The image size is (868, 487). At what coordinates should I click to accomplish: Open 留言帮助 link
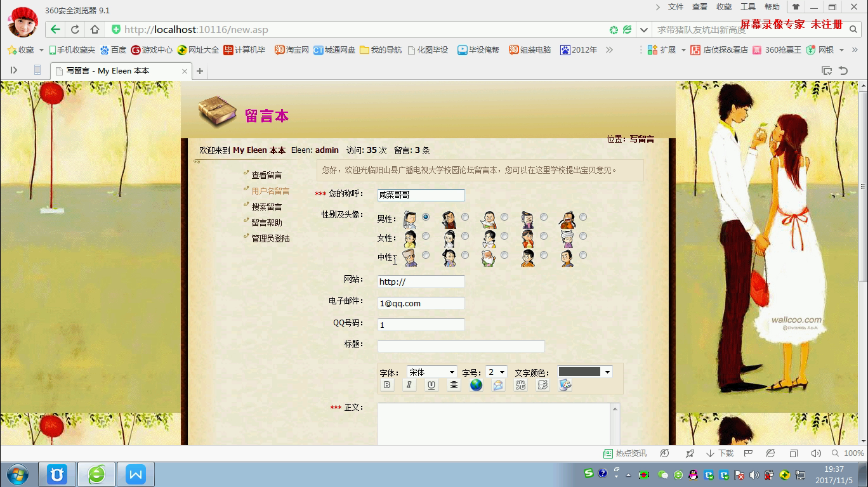coord(266,223)
